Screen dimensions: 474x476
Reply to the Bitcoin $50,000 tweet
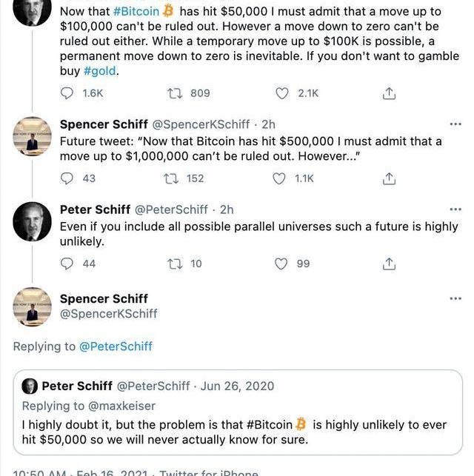[x=67, y=93]
